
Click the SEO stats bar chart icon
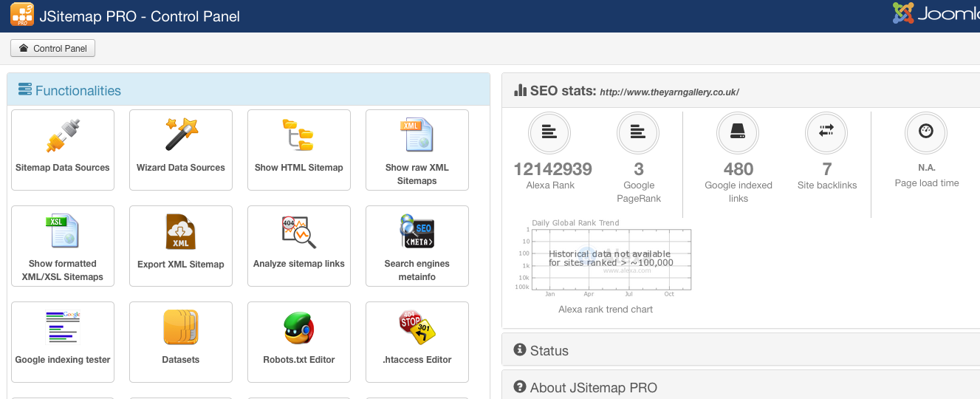(521, 90)
